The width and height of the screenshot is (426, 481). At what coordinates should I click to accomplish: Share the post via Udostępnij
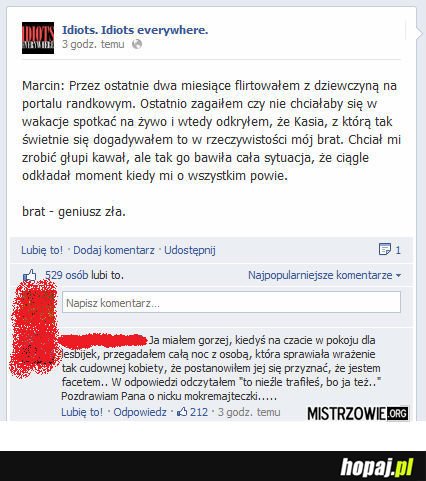click(x=190, y=250)
